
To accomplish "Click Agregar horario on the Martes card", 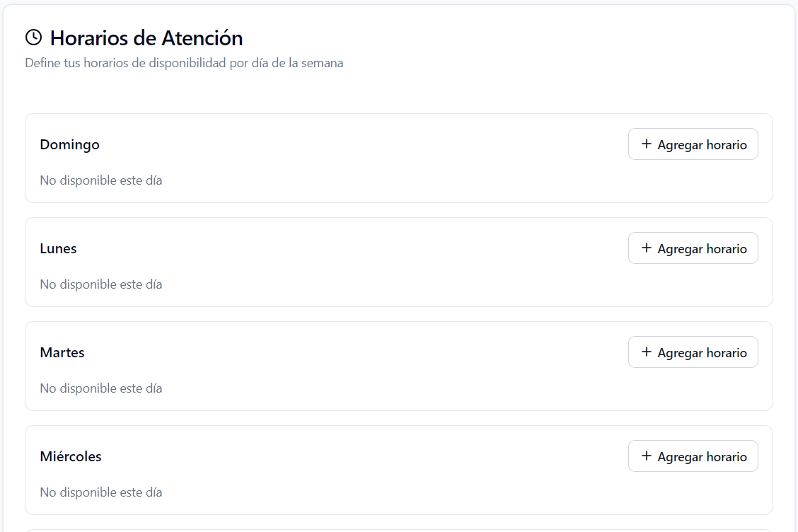I will tap(693, 352).
